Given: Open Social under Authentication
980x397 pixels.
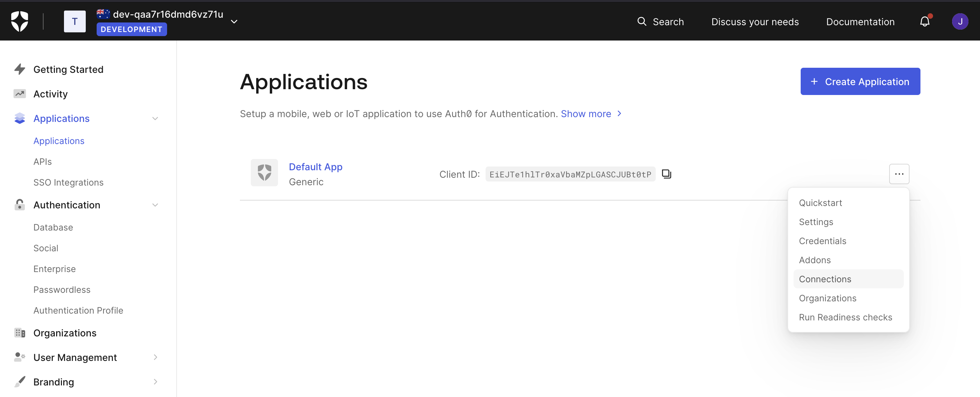Looking at the screenshot, I should 46,248.
